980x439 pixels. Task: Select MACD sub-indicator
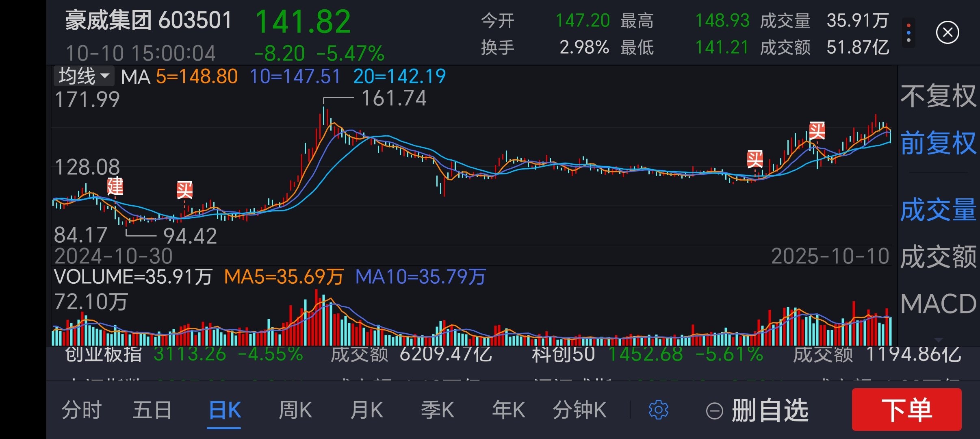pyautogui.click(x=938, y=304)
